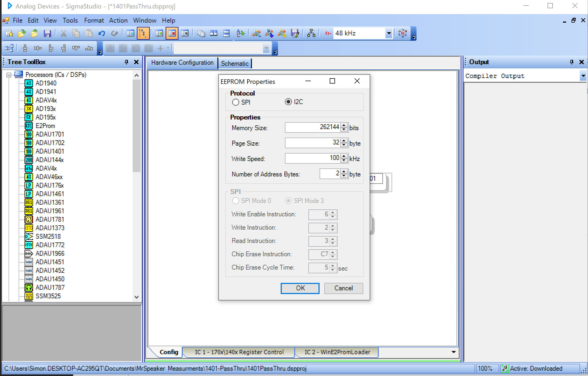Click the Link Compile Download icon with blue arrow
This screenshot has width=588, height=376.
tap(269, 33)
